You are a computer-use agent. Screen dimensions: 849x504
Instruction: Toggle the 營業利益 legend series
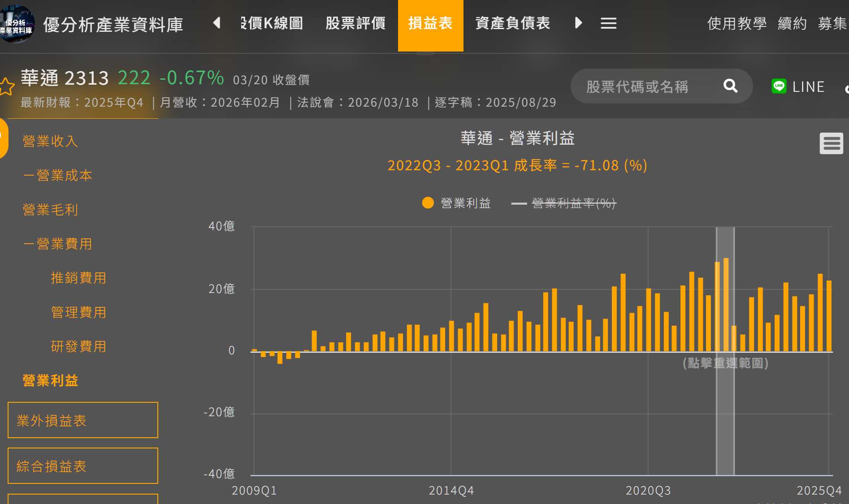click(457, 203)
